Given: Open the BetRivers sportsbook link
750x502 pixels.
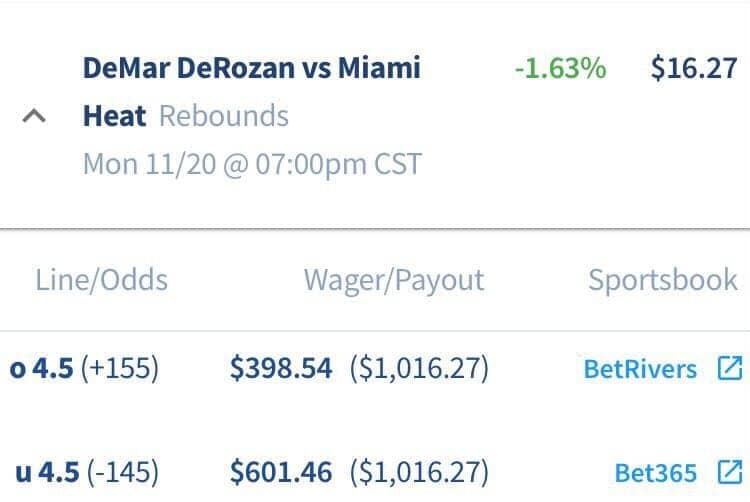Looking at the screenshot, I should pos(640,369).
